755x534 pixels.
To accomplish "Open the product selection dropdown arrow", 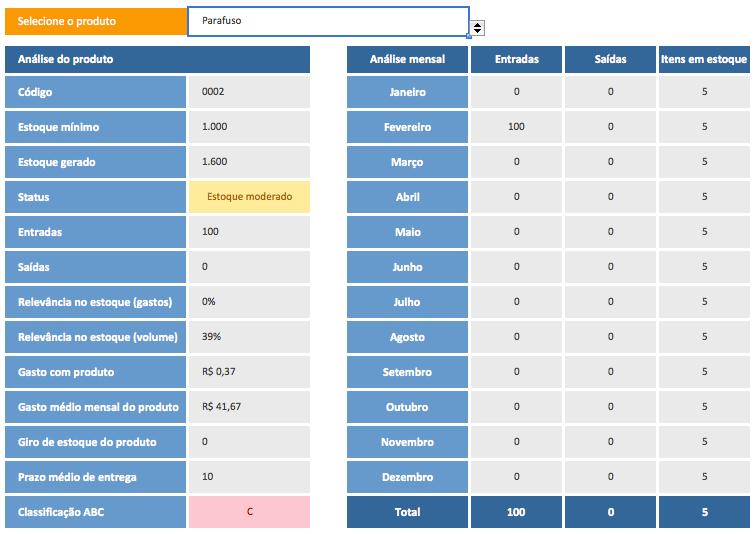I will 477,28.
